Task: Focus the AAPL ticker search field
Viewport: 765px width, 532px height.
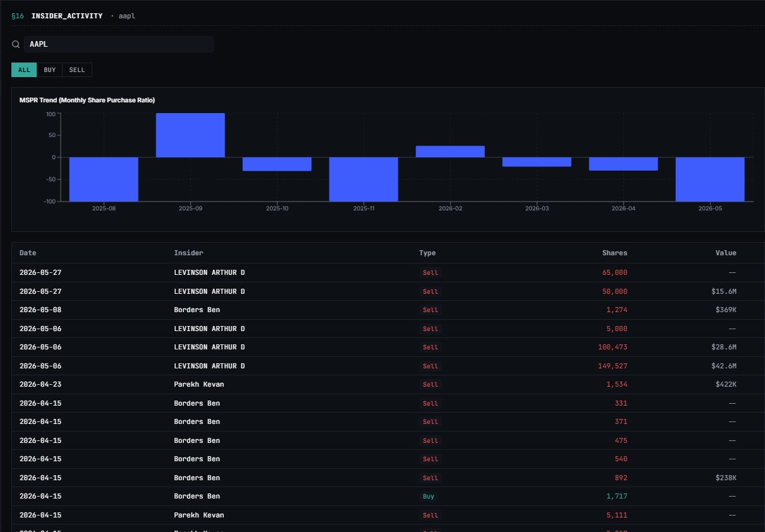Action: tap(119, 44)
